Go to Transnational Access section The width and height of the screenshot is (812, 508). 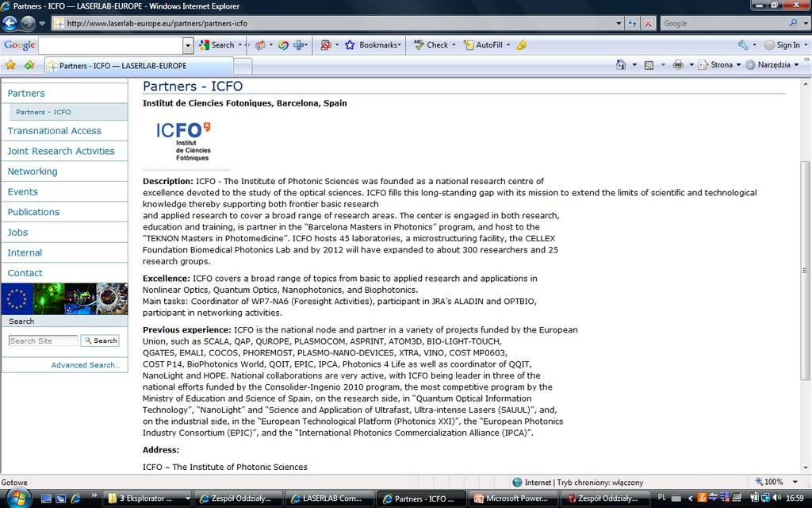click(x=55, y=131)
